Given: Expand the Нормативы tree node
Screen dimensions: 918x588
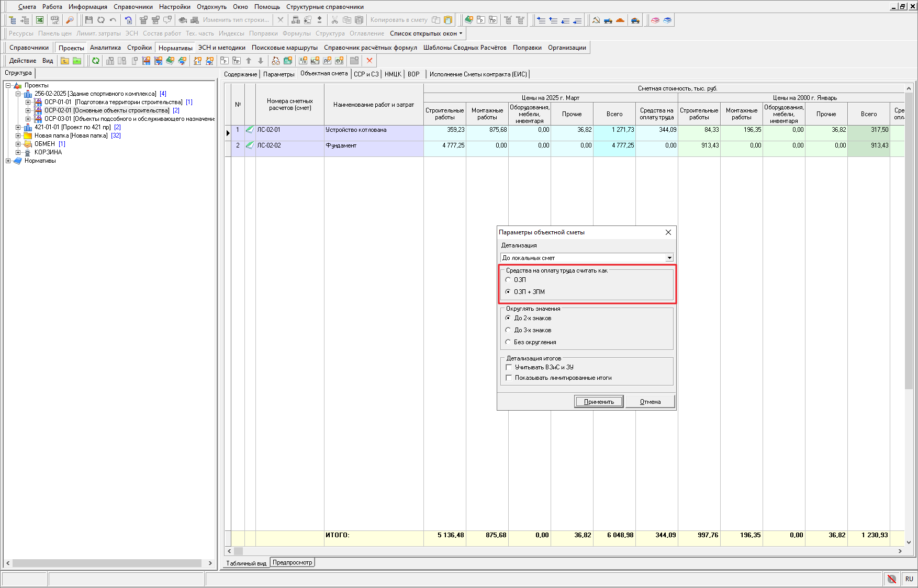Looking at the screenshot, I should coord(8,161).
